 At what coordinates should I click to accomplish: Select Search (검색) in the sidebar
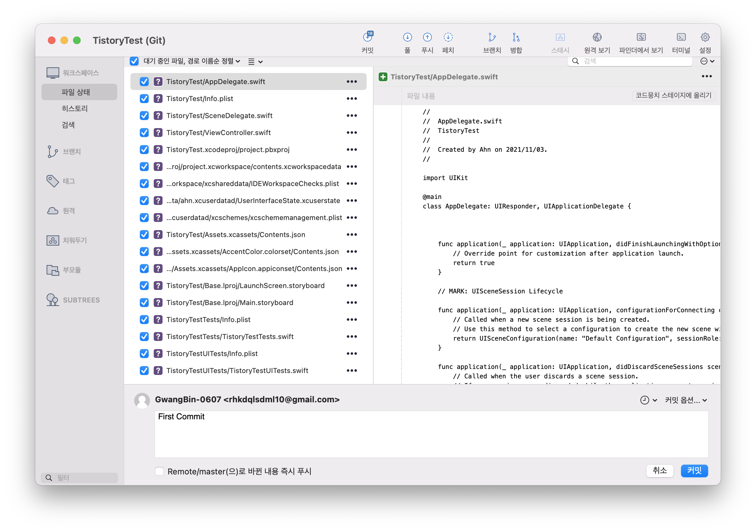tap(68, 125)
